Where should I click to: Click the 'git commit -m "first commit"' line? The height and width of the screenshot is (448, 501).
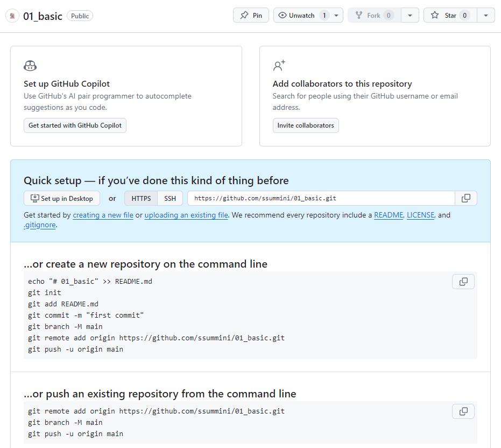pyautogui.click(x=86, y=316)
